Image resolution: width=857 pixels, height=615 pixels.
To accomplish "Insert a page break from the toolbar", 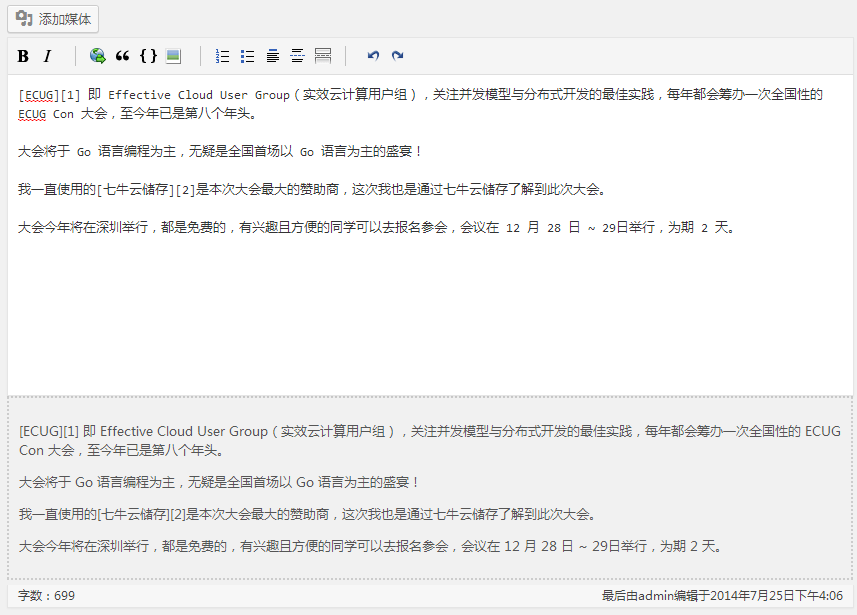I will [x=322, y=56].
